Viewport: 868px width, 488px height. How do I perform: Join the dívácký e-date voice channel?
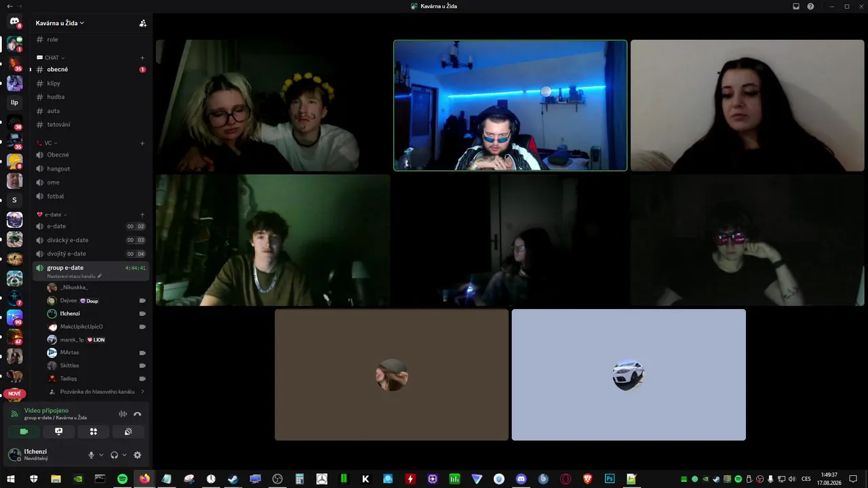coord(90,240)
